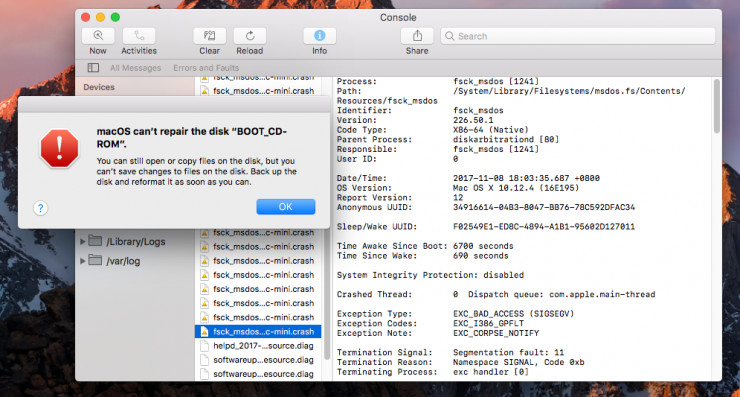Click the Reload toolbar icon
The height and width of the screenshot is (397, 740).
coord(250,36)
